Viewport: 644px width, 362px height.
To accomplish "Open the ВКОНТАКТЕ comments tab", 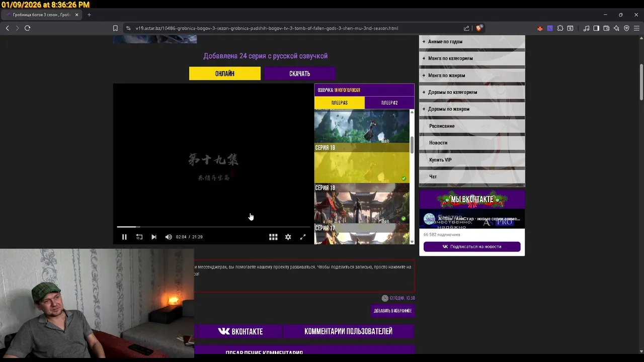I will [x=240, y=331].
